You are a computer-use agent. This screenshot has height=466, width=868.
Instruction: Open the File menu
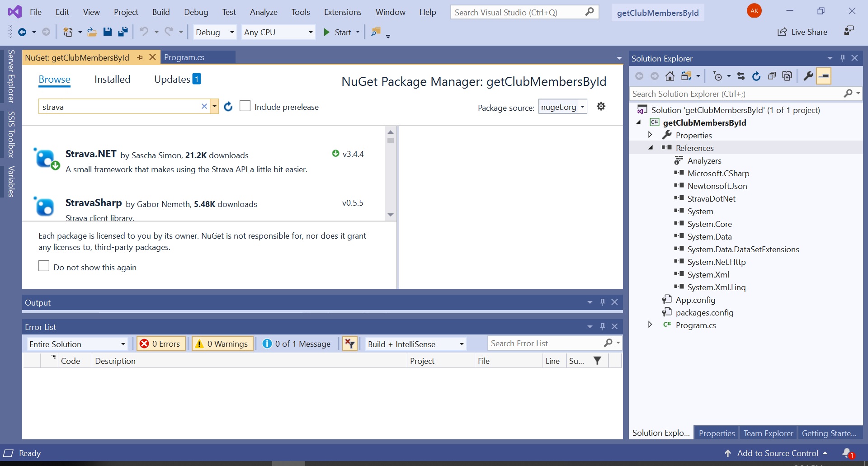36,12
